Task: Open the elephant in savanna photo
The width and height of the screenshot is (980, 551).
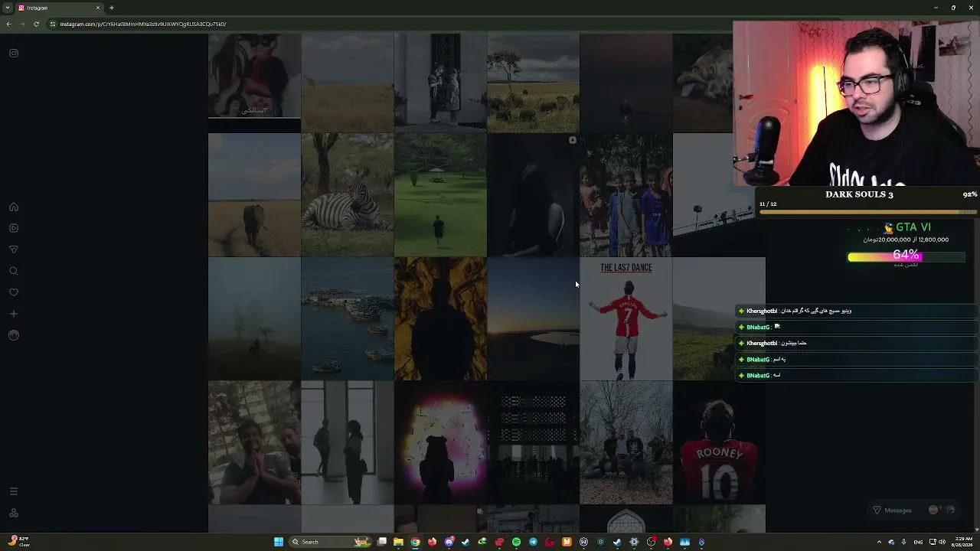Action: tap(254, 194)
